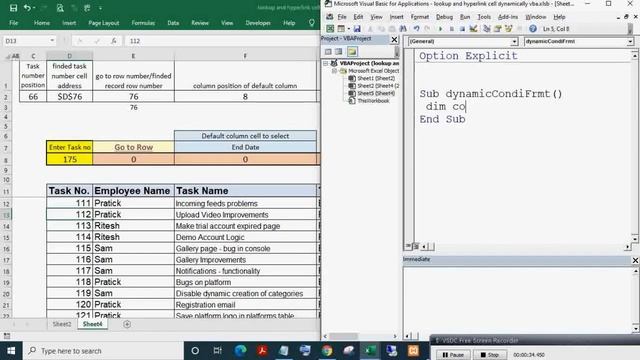This screenshot has height=360, width=640.
Task: Open the VBA editor Format menu
Action: click(420, 17)
